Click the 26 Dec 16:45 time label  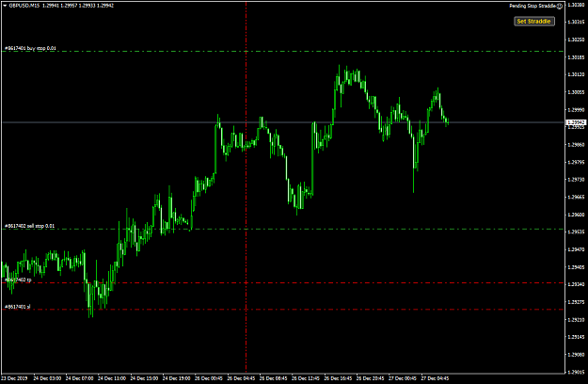338,378
